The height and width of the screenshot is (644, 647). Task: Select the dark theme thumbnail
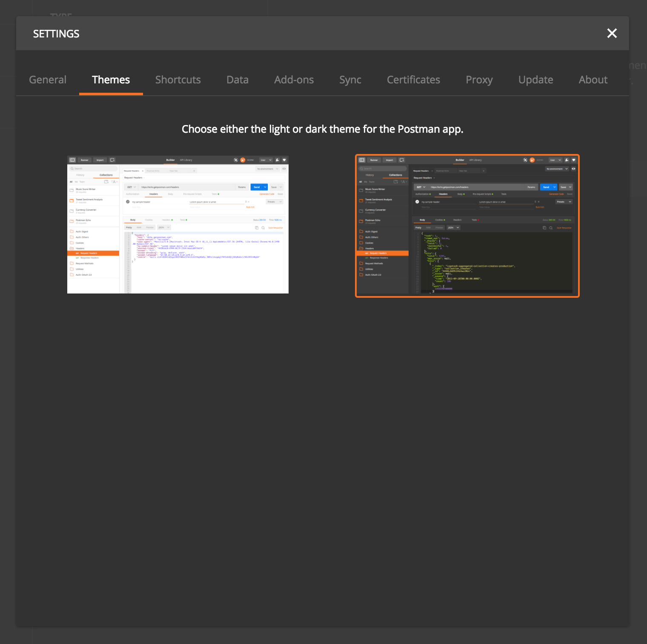pyautogui.click(x=467, y=225)
